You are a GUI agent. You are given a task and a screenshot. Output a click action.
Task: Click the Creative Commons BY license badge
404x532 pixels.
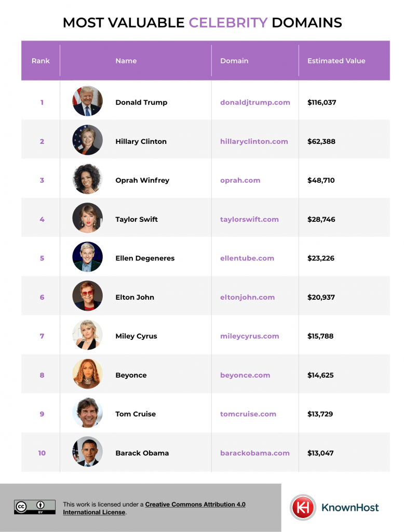[35, 507]
